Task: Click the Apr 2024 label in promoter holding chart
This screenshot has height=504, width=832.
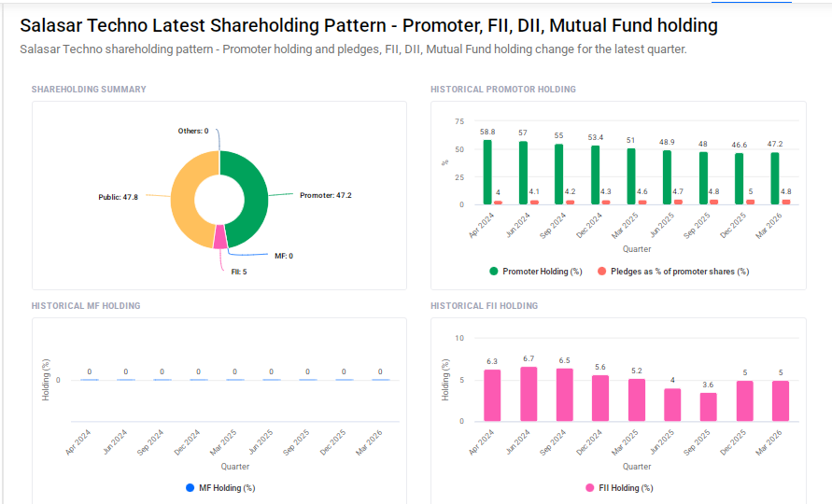Action: 481,225
